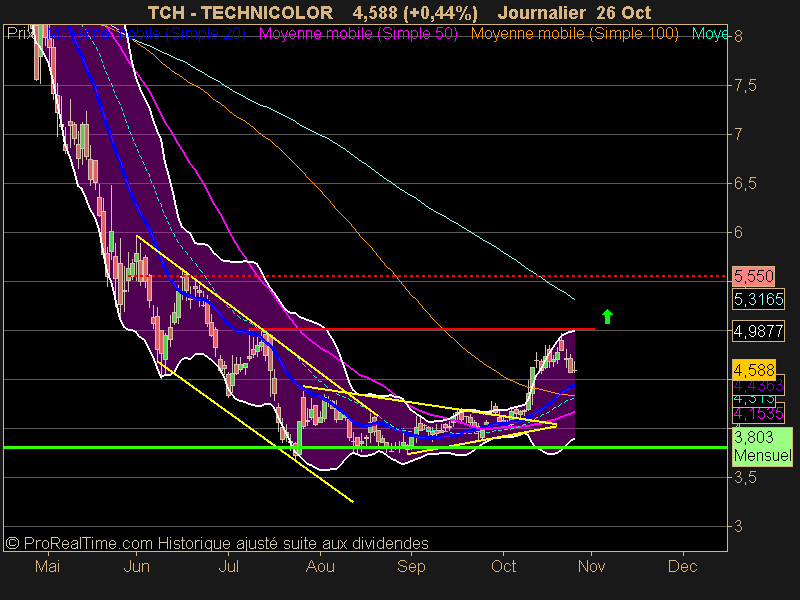Click the Oct month label on axis

pyautogui.click(x=503, y=566)
